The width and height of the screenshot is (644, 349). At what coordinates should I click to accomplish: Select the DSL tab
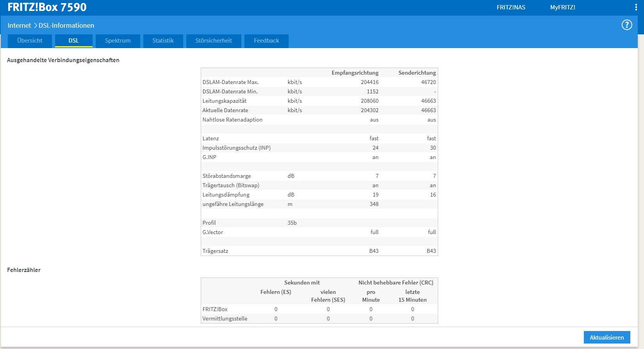click(73, 41)
